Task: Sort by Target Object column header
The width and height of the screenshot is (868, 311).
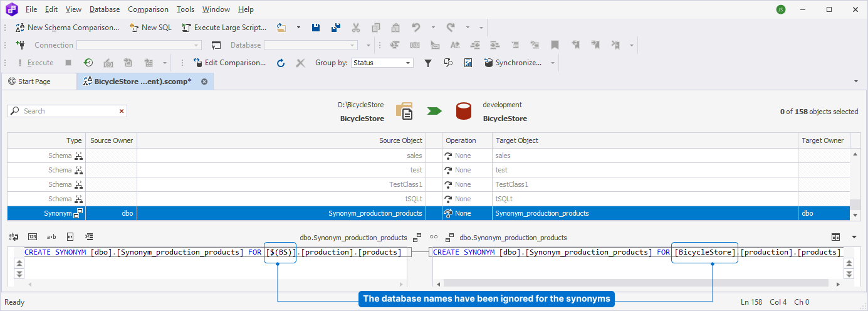Action: (645, 140)
